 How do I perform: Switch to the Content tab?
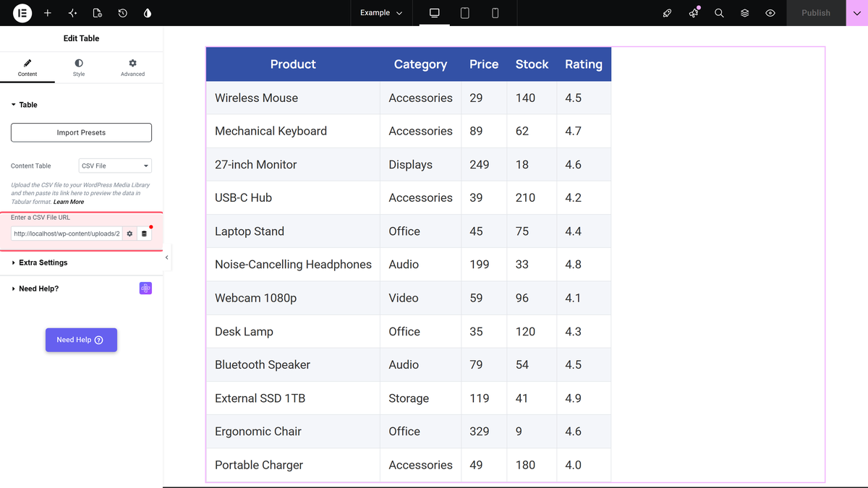(x=27, y=68)
